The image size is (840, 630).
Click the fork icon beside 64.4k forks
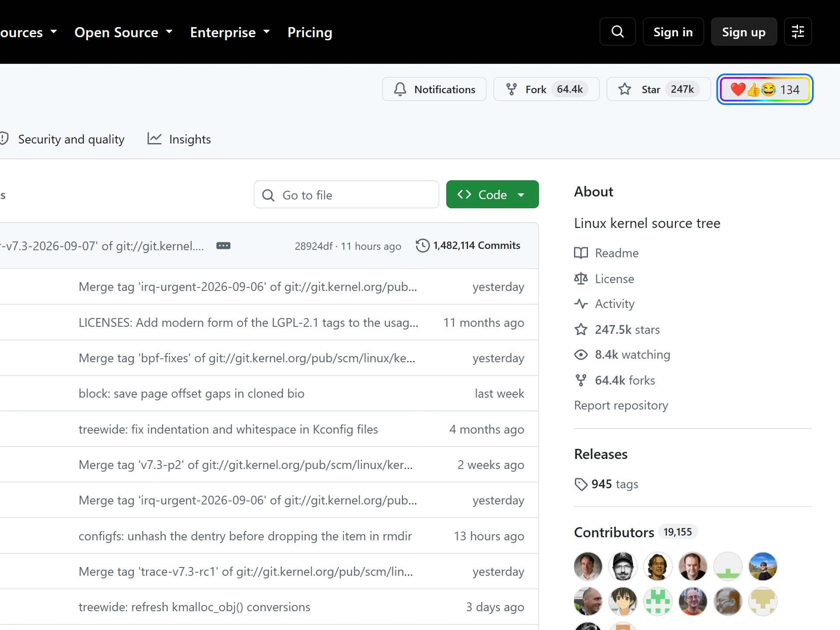581,380
